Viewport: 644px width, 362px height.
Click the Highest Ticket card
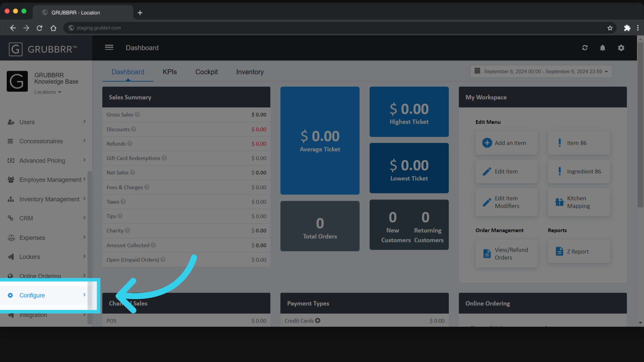coord(409,112)
